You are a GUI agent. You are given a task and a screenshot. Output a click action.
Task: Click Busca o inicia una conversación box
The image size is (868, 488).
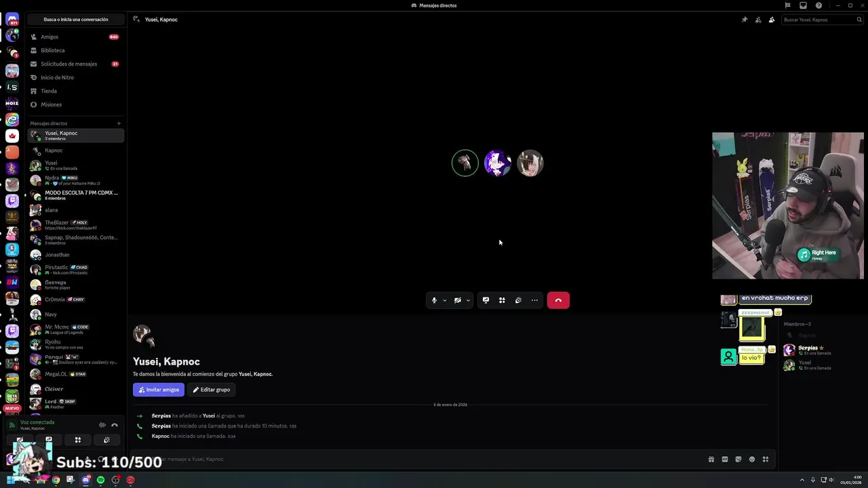pos(76,20)
